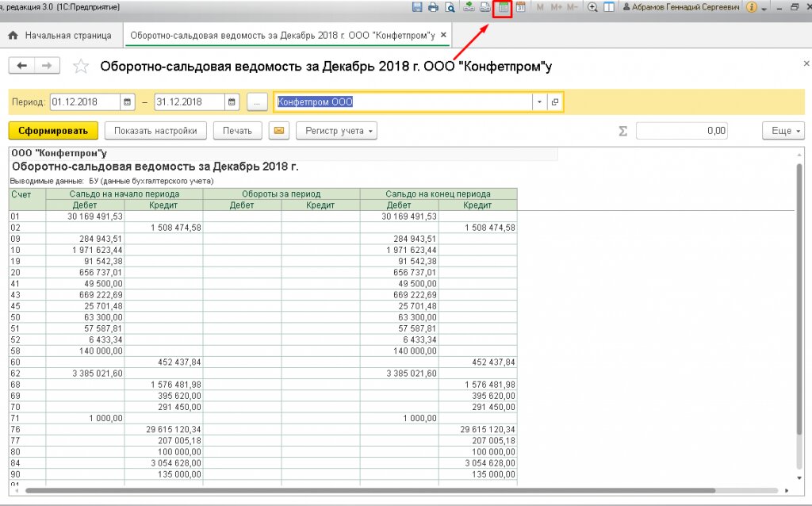
Task: Click the sum sigma icon
Action: (623, 131)
